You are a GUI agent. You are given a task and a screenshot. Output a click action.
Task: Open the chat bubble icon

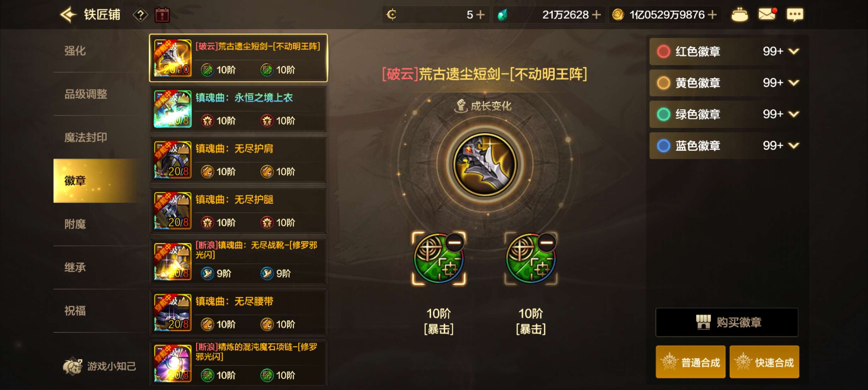[794, 15]
